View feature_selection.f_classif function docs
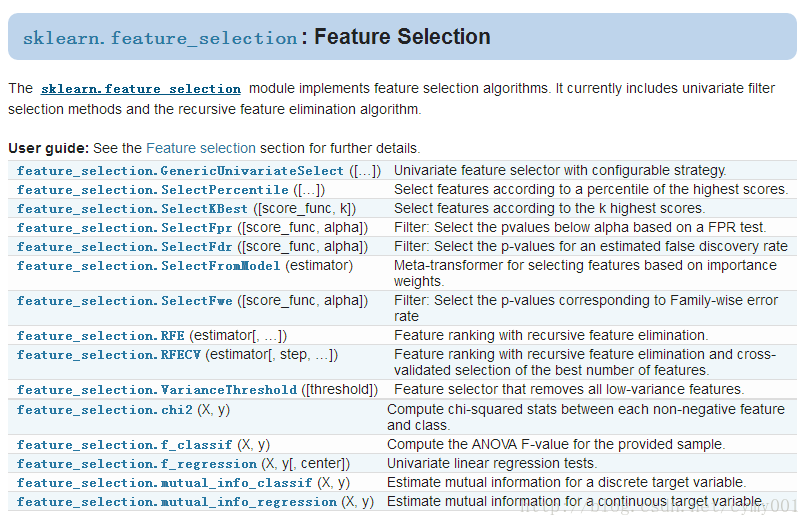 pyautogui.click(x=125, y=445)
